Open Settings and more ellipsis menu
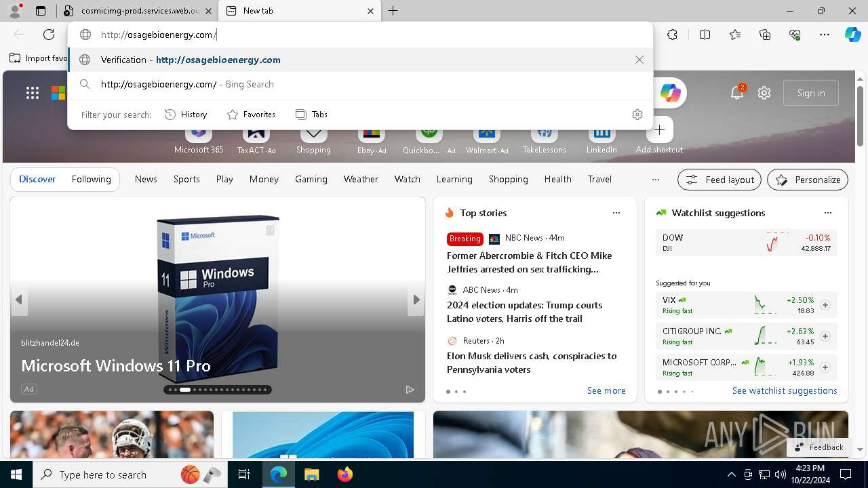The height and width of the screenshot is (488, 868). 825,35
